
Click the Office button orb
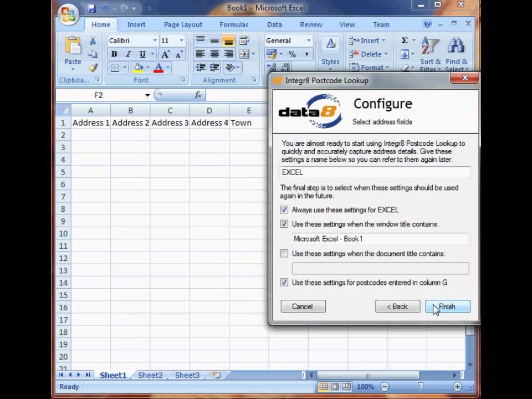[69, 14]
